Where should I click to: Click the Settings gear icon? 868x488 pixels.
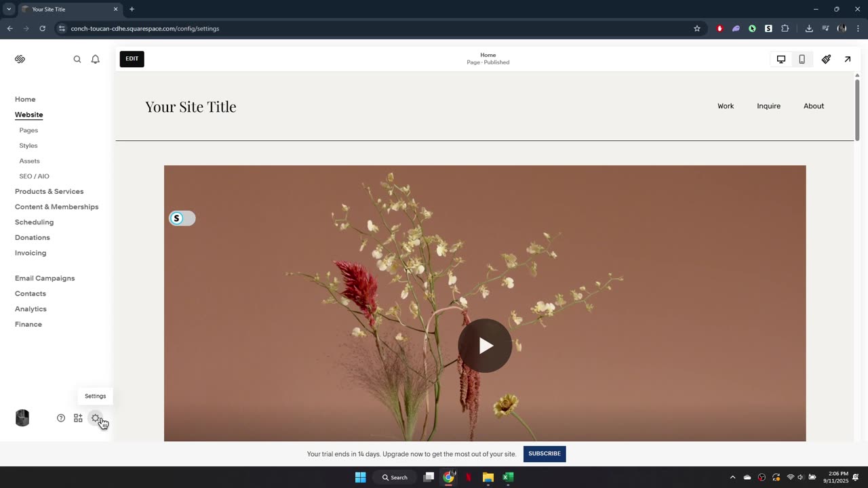pyautogui.click(x=96, y=418)
